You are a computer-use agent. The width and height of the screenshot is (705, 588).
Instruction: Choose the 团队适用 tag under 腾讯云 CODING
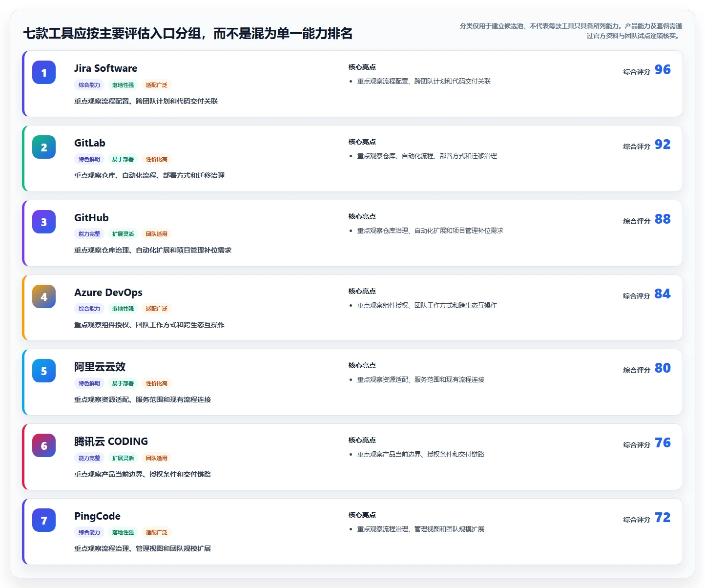(x=157, y=458)
